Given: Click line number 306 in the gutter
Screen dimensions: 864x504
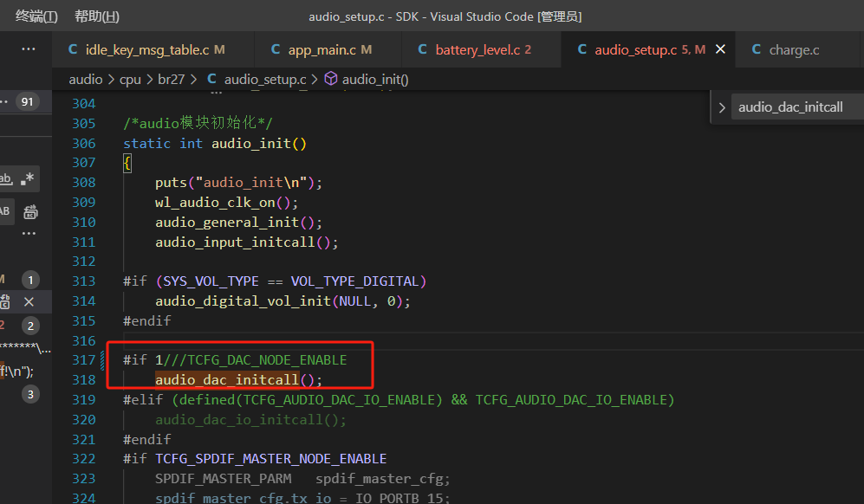Looking at the screenshot, I should click(84, 144).
